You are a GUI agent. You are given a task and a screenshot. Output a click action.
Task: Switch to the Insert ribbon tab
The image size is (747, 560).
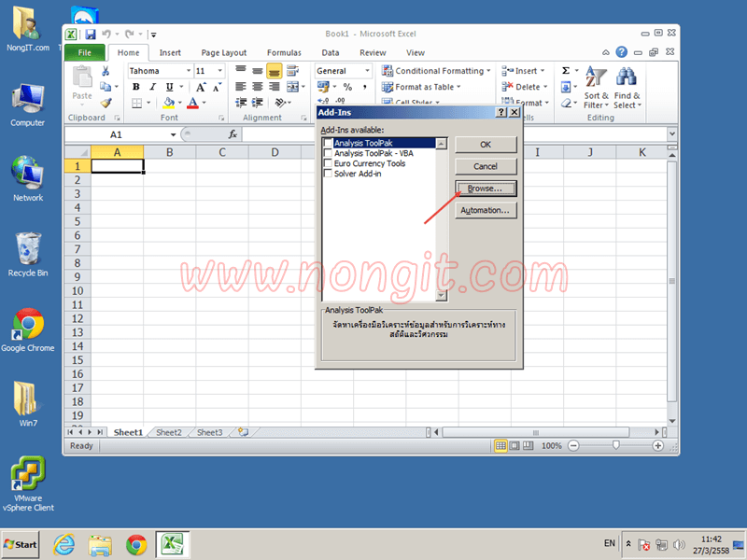pyautogui.click(x=170, y=53)
